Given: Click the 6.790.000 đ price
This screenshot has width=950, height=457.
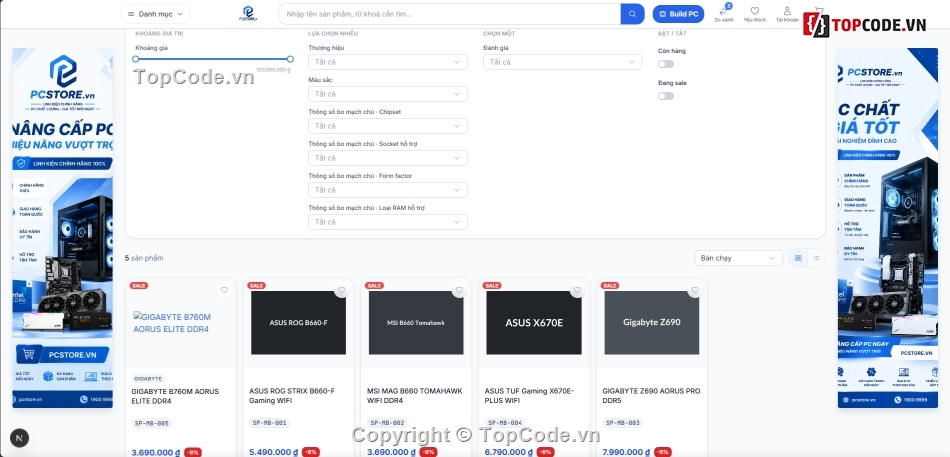Looking at the screenshot, I should [x=509, y=452].
